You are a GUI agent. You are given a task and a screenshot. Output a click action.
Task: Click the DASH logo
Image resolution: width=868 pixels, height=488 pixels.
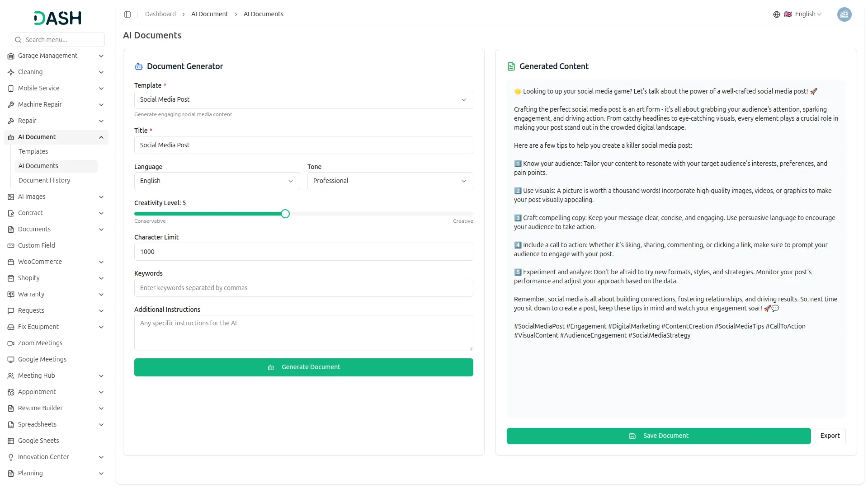tap(58, 18)
